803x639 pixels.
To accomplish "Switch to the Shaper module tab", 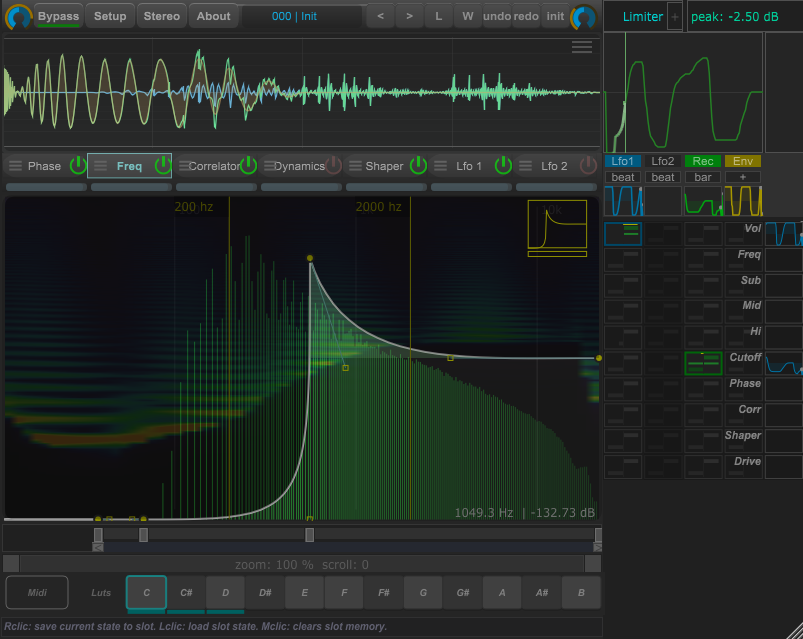I will 384,166.
